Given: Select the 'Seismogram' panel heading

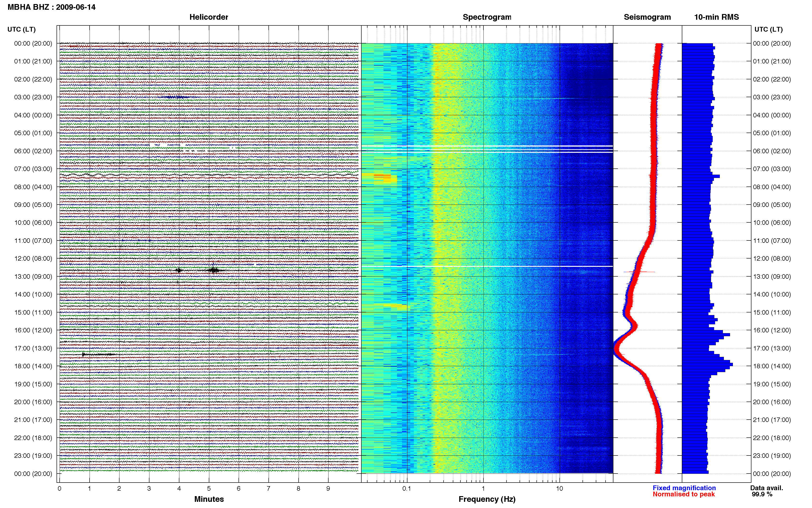Looking at the screenshot, I should tap(647, 17).
